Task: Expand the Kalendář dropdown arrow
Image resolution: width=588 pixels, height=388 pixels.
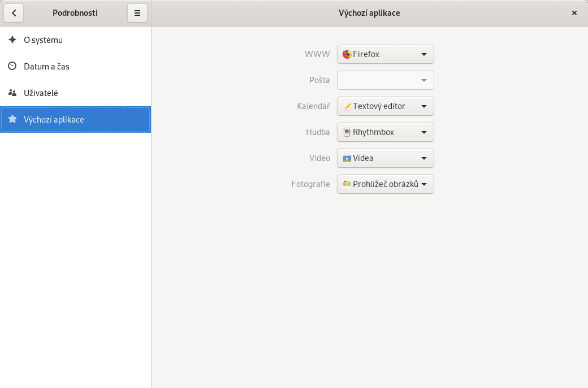Action: click(x=424, y=106)
